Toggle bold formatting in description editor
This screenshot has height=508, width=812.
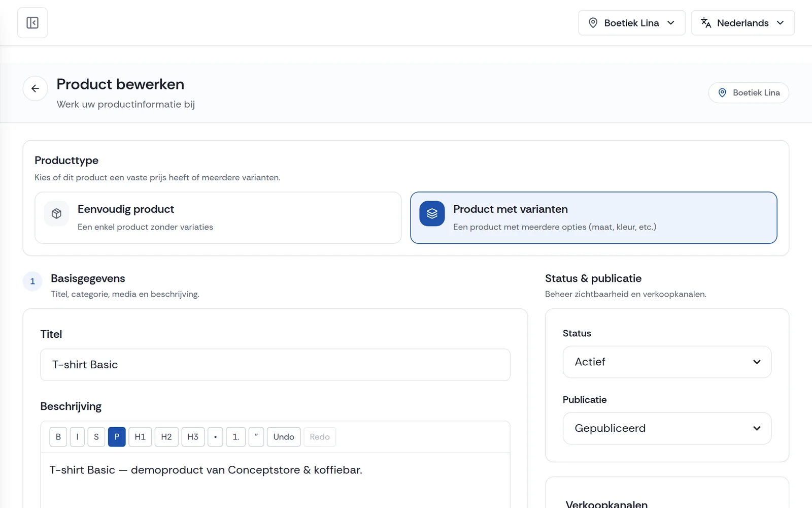coord(58,437)
